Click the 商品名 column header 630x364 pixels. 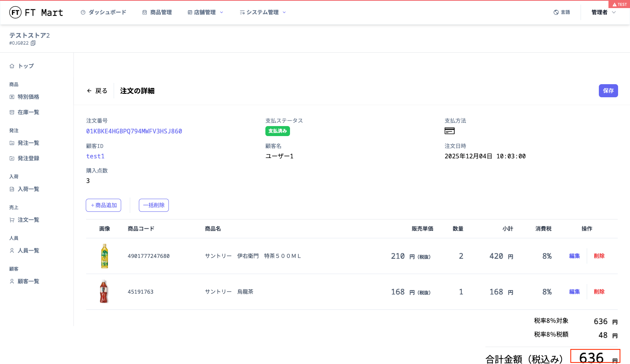click(x=213, y=229)
